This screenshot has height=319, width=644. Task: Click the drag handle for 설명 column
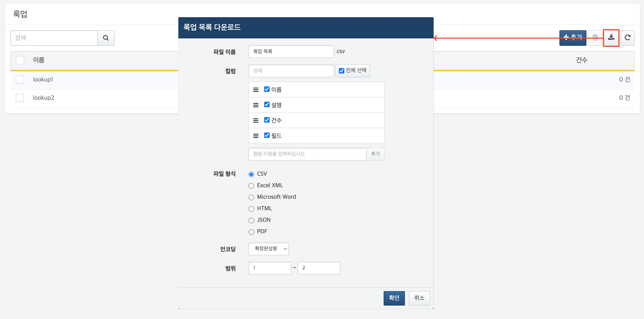pyautogui.click(x=256, y=105)
